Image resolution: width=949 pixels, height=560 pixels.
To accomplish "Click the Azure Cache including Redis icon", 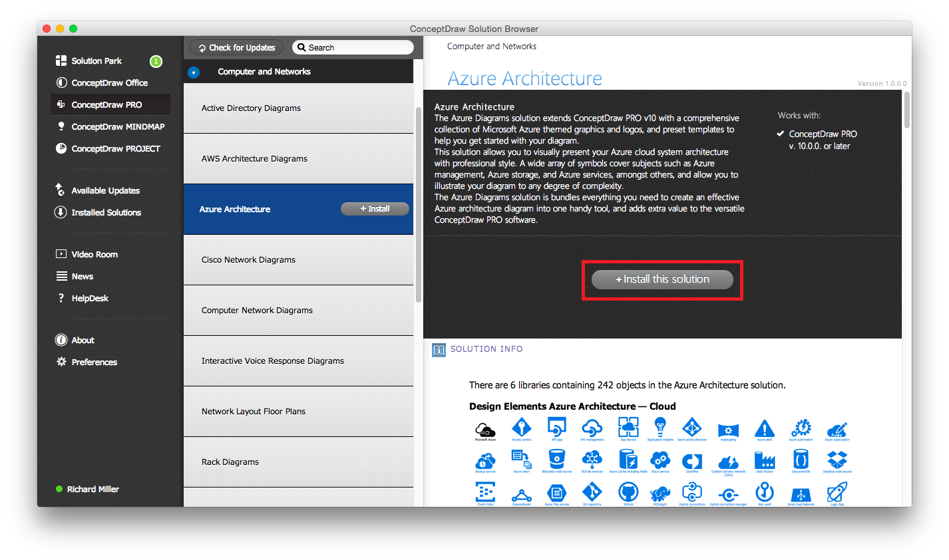I will 628,461.
